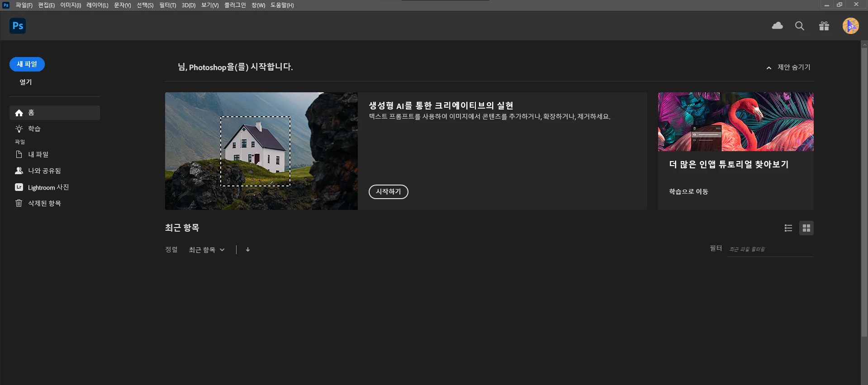Open the 최근 항목 sort dropdown
The width and height of the screenshot is (868, 385).
tap(207, 250)
